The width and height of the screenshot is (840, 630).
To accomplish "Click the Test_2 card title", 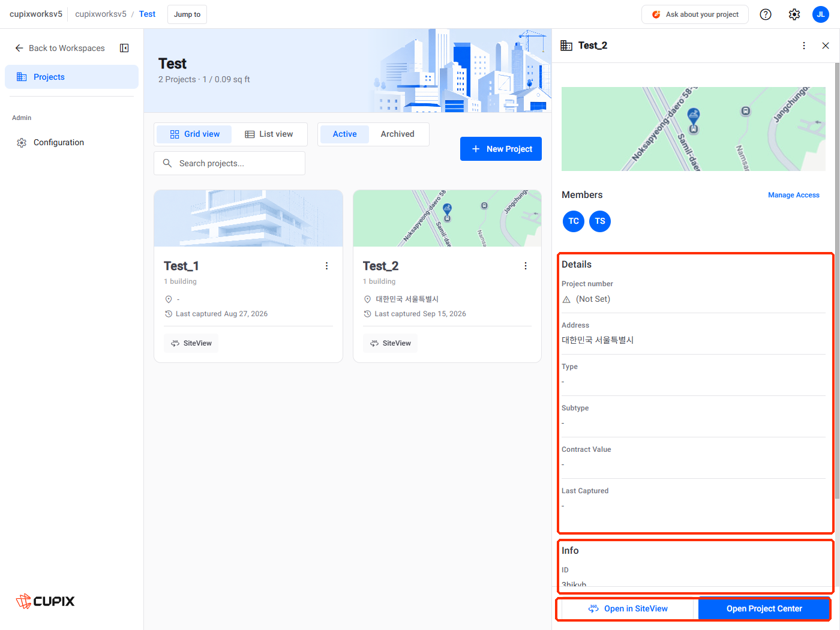I will point(380,266).
